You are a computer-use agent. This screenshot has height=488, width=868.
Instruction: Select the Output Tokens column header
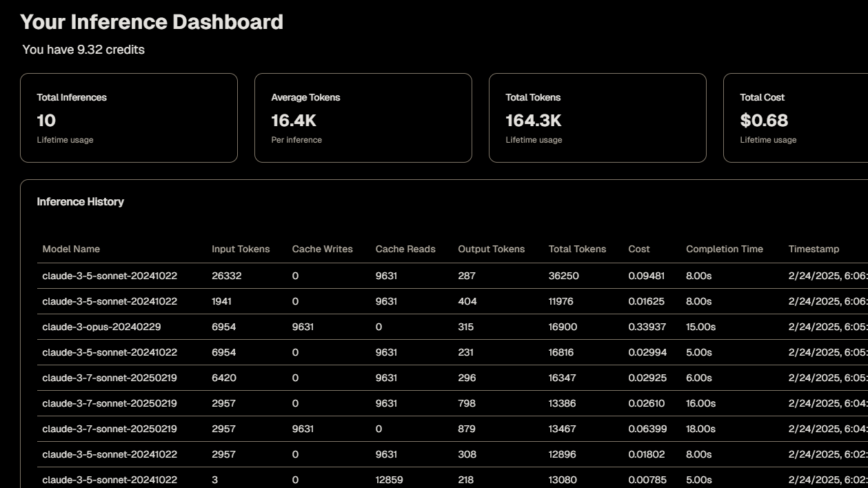click(x=492, y=249)
